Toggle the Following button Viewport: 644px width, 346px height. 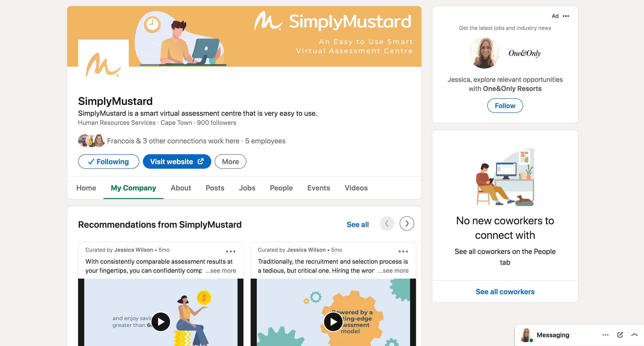pyautogui.click(x=108, y=161)
